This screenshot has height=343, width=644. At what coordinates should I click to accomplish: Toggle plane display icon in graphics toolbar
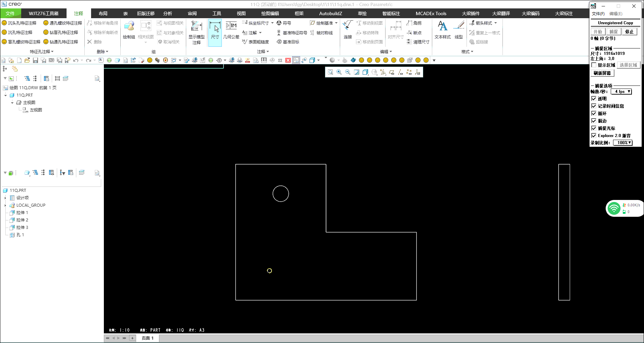[392, 72]
